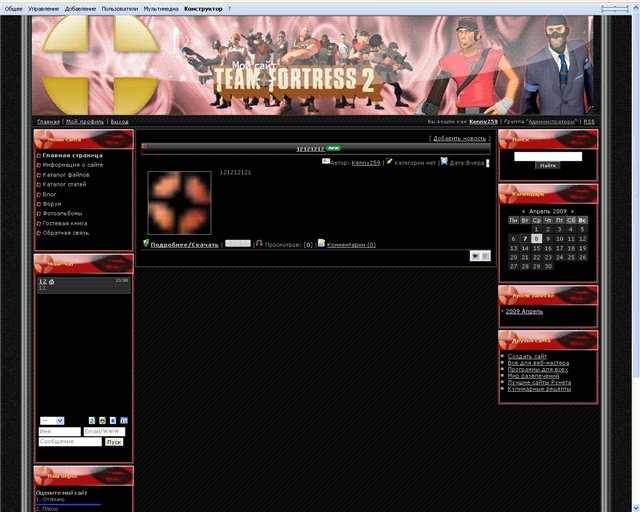The image size is (640, 512).
Task: Refresh the mini-chat with the green icon
Action: [x=92, y=421]
